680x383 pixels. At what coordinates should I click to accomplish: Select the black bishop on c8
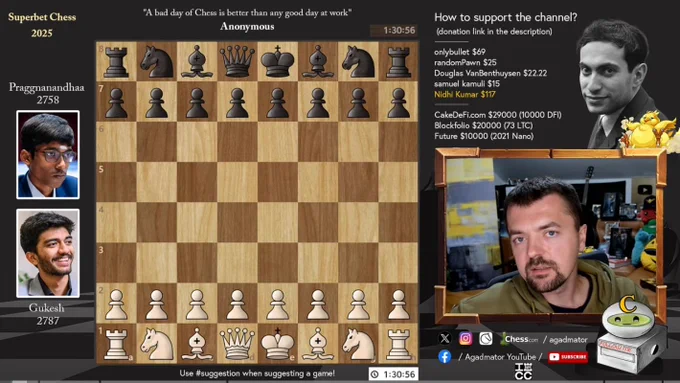[x=197, y=62]
